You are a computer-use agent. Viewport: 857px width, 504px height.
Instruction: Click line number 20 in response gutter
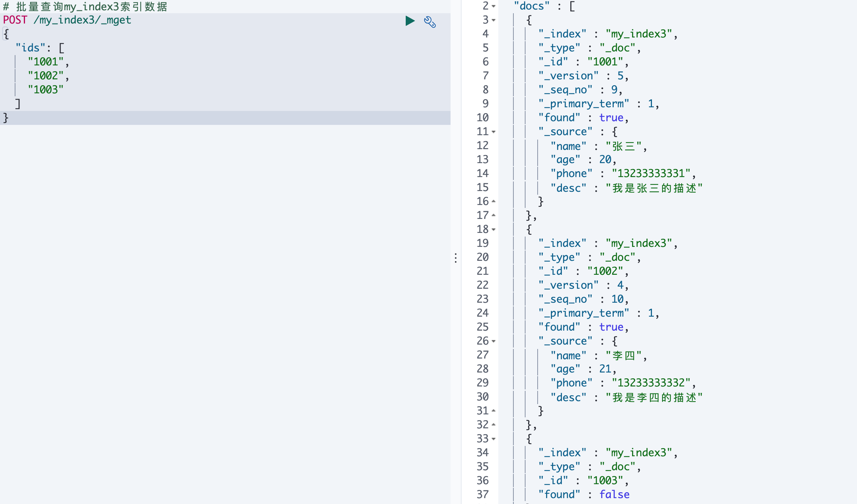[x=483, y=258]
